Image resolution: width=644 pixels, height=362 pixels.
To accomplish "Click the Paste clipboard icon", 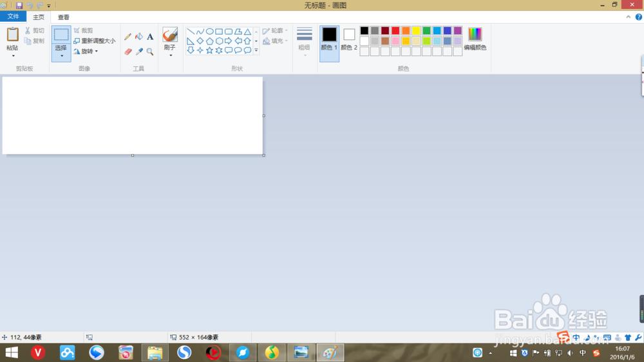I will (x=12, y=35).
